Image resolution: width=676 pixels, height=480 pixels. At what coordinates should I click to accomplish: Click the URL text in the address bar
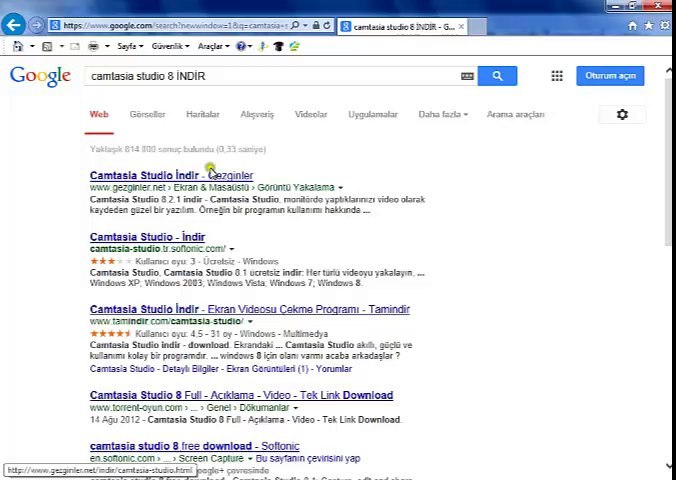pyautogui.click(x=175, y=26)
